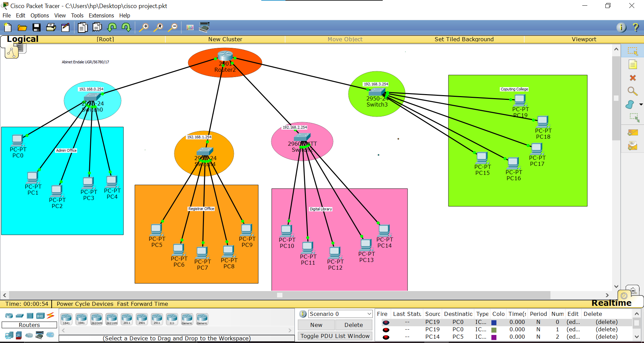Open the File menu
This screenshot has height=343, width=644.
click(x=7, y=15)
